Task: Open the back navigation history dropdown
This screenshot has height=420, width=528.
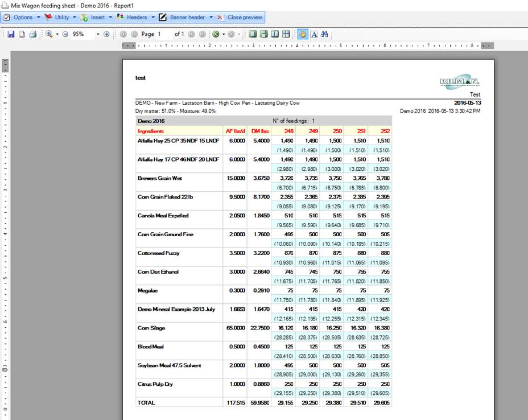Action: coord(223,34)
